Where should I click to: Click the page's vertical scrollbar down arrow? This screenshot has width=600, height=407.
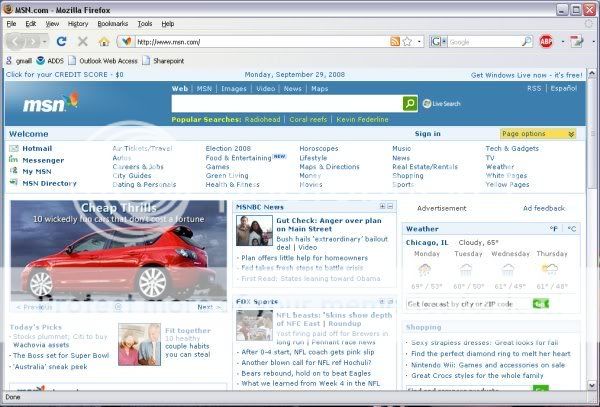coord(591,384)
